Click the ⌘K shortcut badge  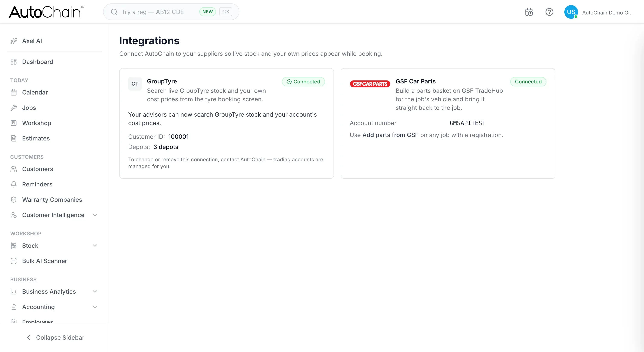click(x=226, y=12)
